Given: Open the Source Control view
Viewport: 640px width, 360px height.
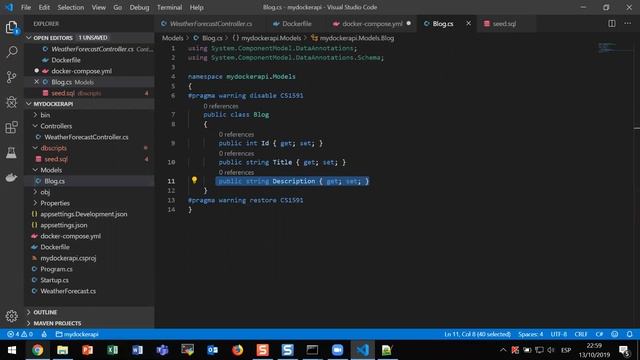Looking at the screenshot, I should (12, 77).
